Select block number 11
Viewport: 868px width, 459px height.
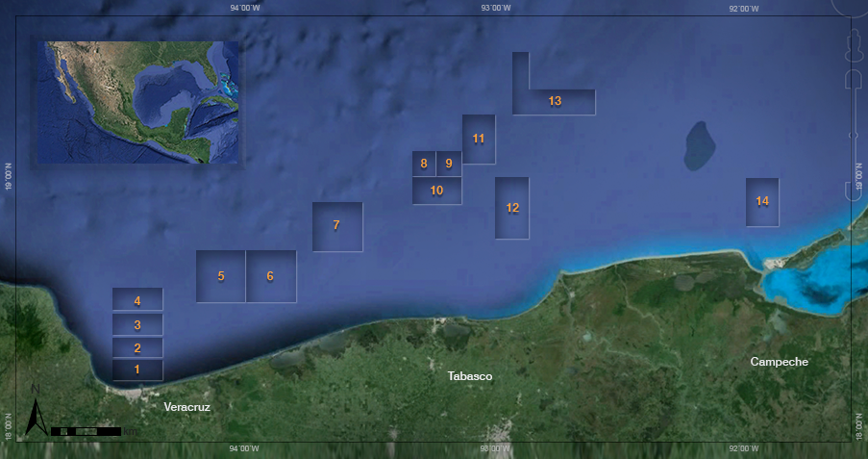point(479,139)
